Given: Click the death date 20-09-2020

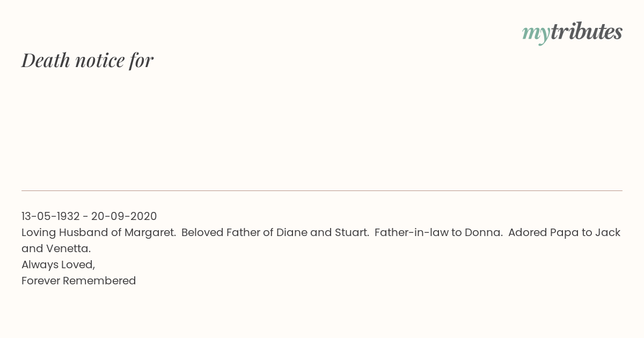Looking at the screenshot, I should [124, 216].
